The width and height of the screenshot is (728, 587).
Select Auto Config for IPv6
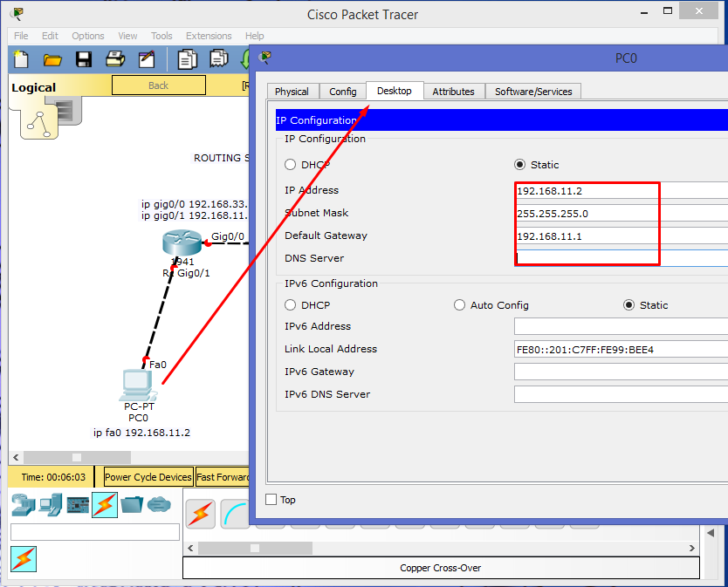tap(459, 304)
